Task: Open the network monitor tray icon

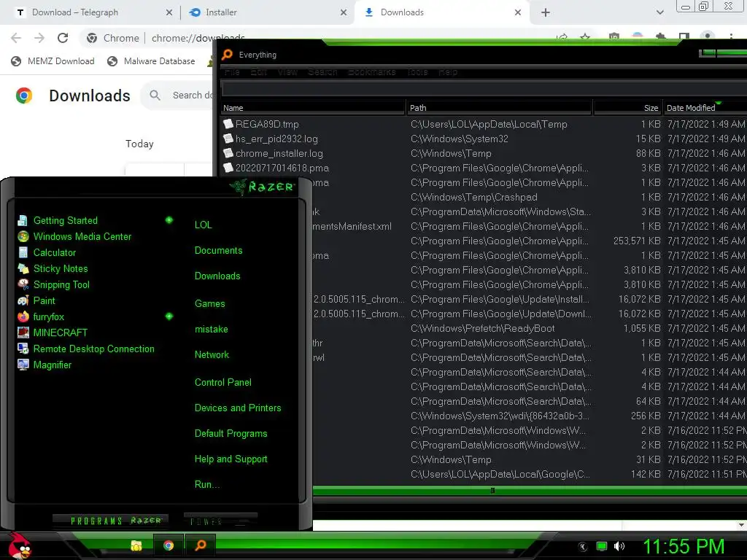Action: 602,546
